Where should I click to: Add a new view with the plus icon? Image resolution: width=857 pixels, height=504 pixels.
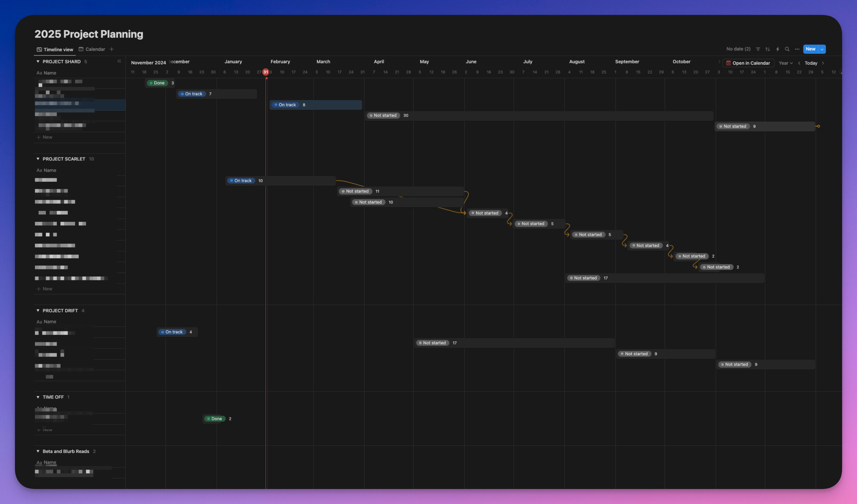pos(112,49)
